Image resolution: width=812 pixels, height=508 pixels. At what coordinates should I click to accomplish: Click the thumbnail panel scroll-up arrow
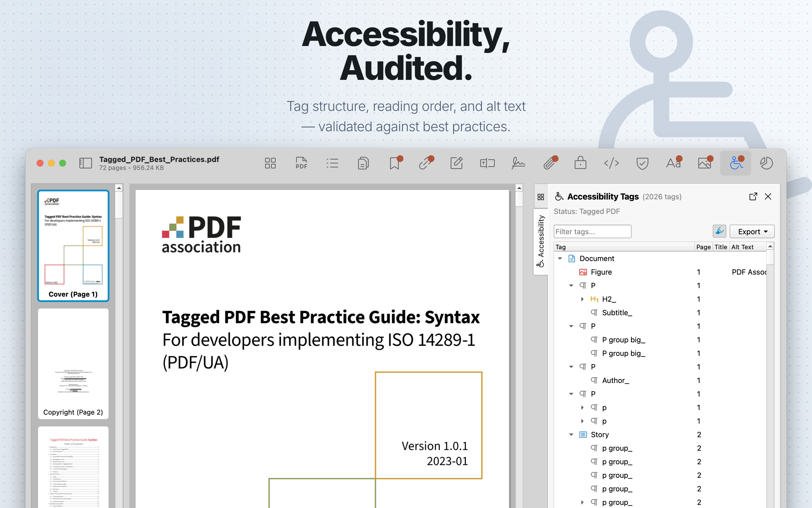coord(119,188)
